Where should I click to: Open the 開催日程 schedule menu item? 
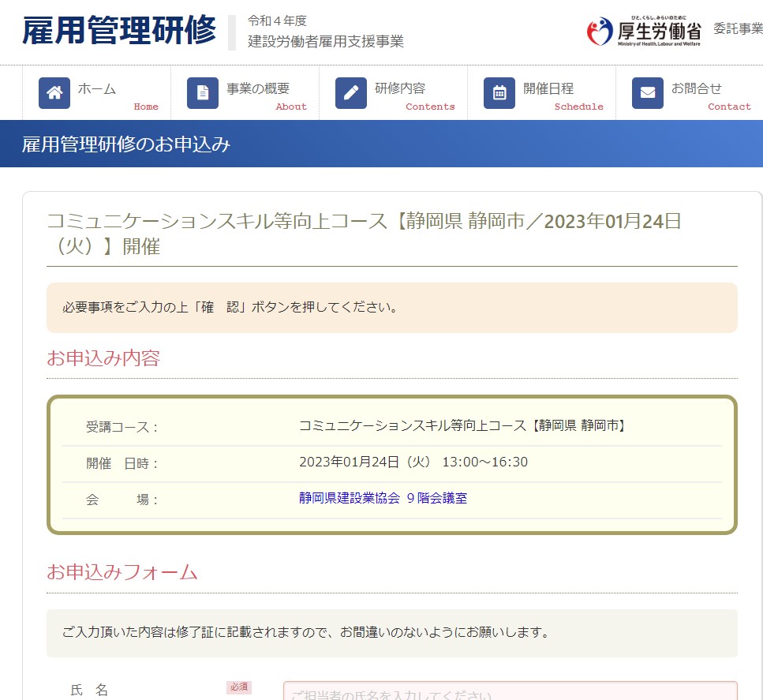pos(548,88)
